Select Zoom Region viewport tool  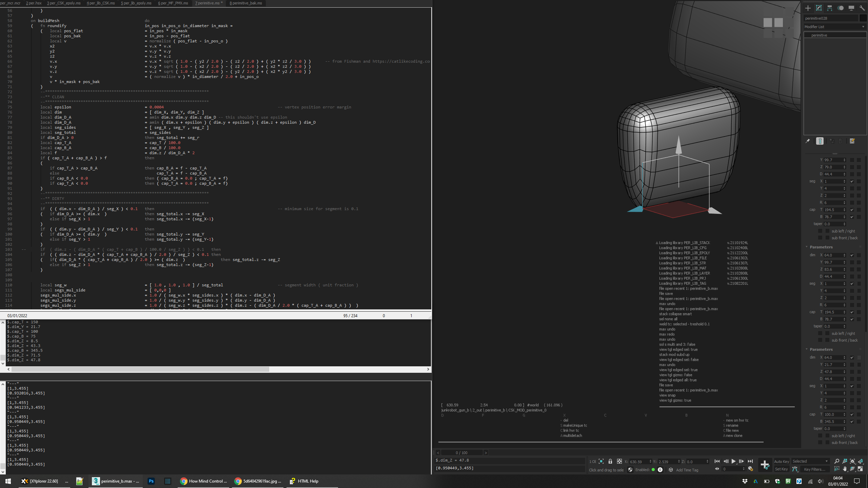point(837,469)
